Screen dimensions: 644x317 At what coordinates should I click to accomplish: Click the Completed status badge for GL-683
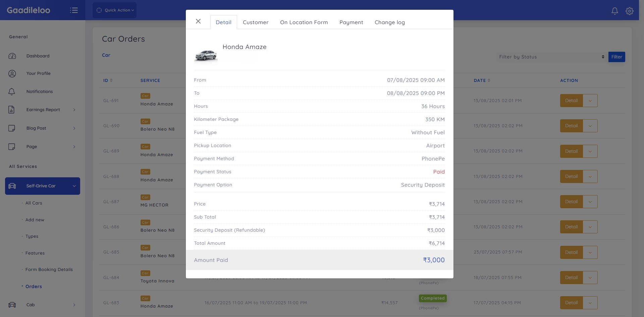(433, 298)
